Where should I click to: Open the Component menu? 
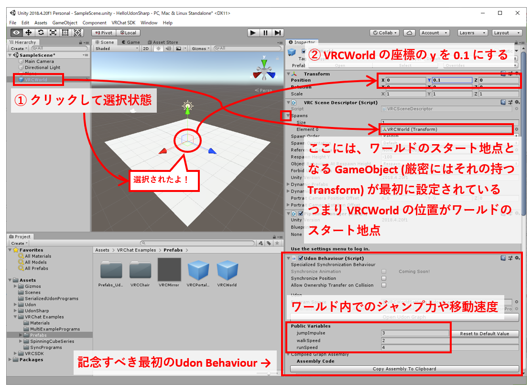[x=94, y=23]
